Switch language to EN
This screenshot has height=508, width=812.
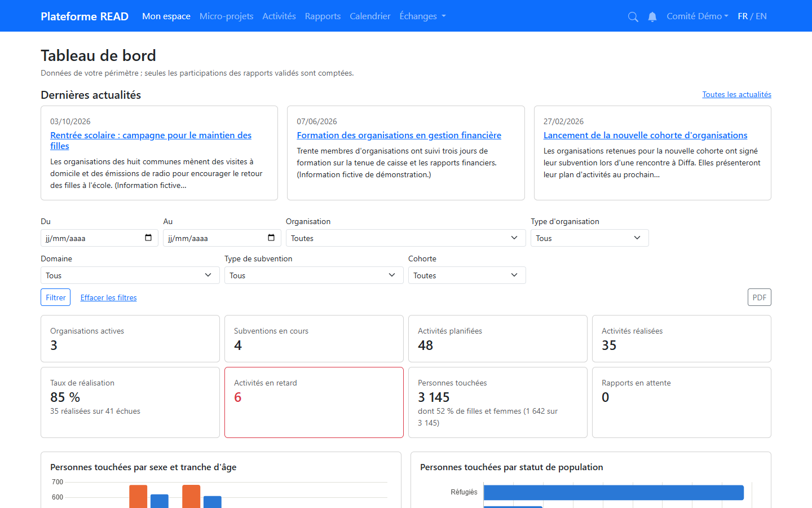pyautogui.click(x=761, y=16)
